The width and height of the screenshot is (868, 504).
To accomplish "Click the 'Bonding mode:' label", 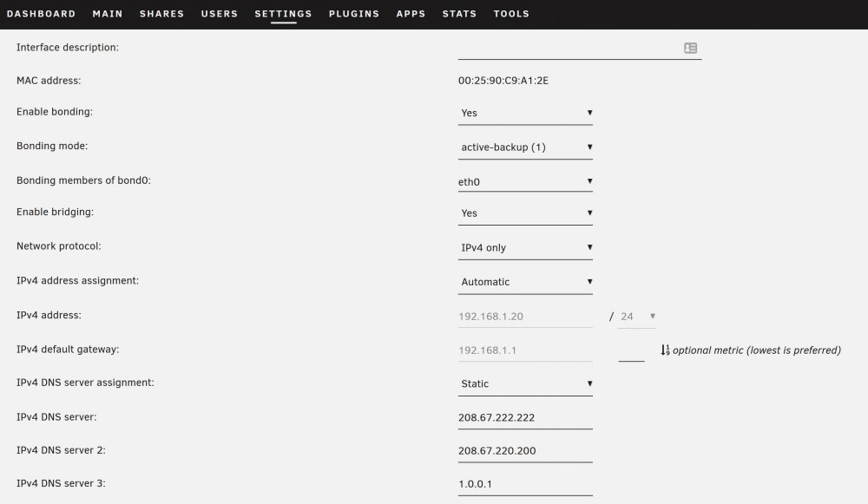I will pyautogui.click(x=52, y=146).
